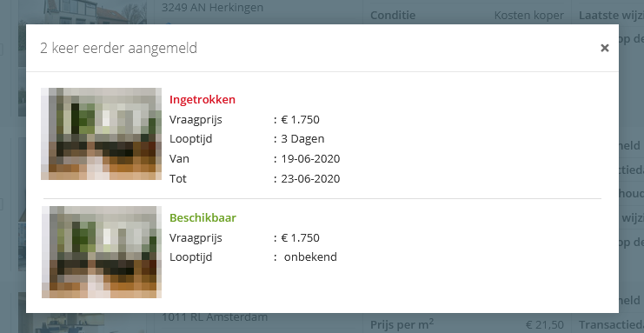This screenshot has width=644, height=333.
Task: Click the 'Laatste wijzi' column header
Action: point(611,16)
